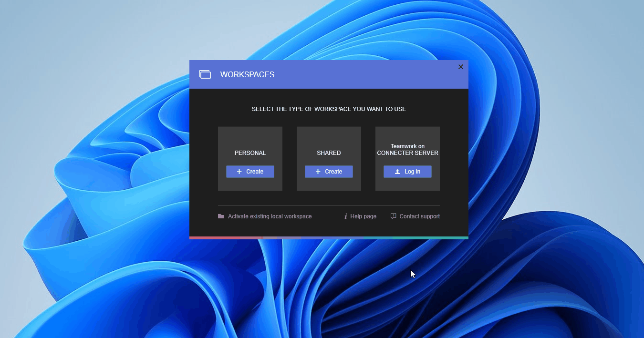The image size is (644, 338).
Task: Click the folder icon beside Activate existing local workspace
Action: tap(220, 216)
